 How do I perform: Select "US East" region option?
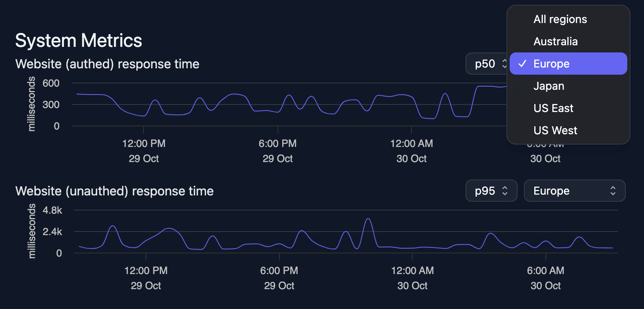tap(553, 108)
